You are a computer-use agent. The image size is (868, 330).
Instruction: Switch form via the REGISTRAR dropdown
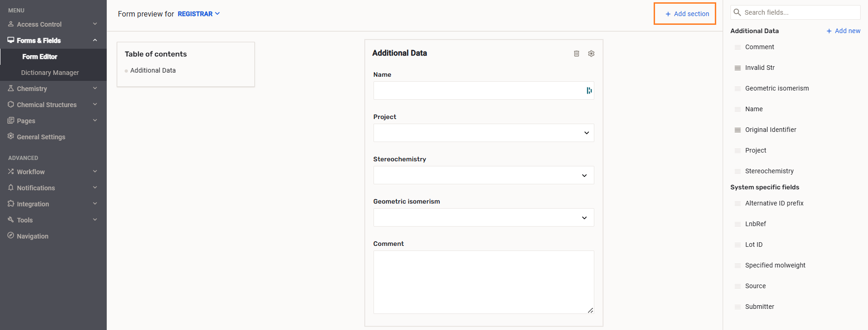click(x=198, y=14)
